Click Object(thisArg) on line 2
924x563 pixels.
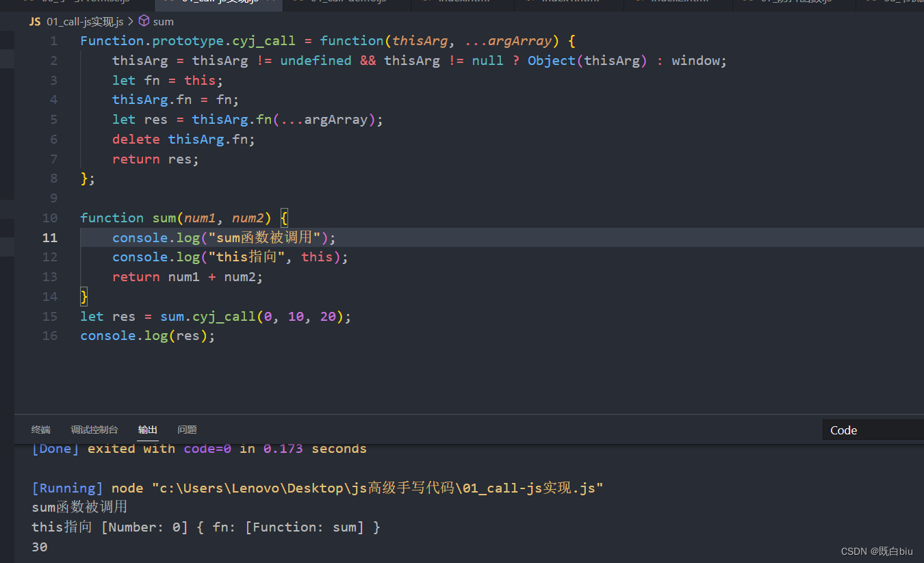[x=587, y=61]
